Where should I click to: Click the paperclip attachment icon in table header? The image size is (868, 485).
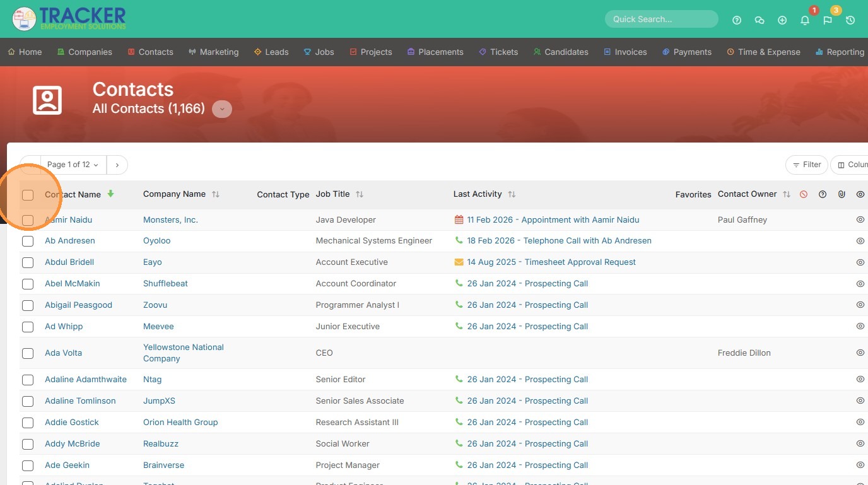point(842,194)
